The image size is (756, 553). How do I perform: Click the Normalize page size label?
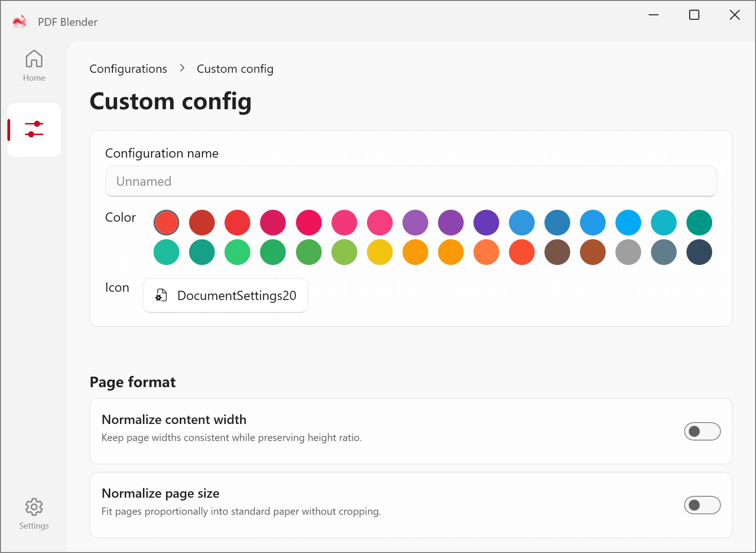(160, 493)
